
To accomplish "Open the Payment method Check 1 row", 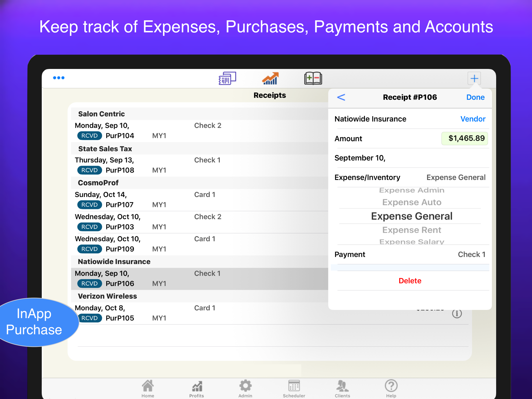I will click(410, 254).
